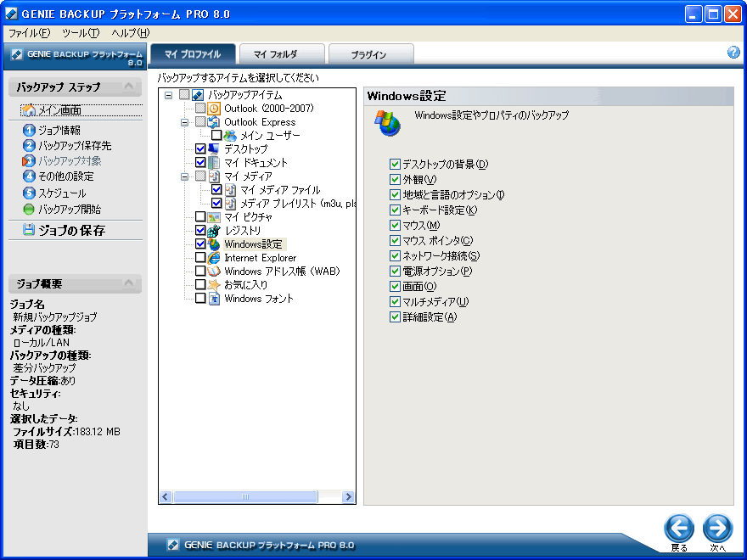Image resolution: width=747 pixels, height=560 pixels.
Task: Go to メイン画面 link
Action: coord(59,110)
